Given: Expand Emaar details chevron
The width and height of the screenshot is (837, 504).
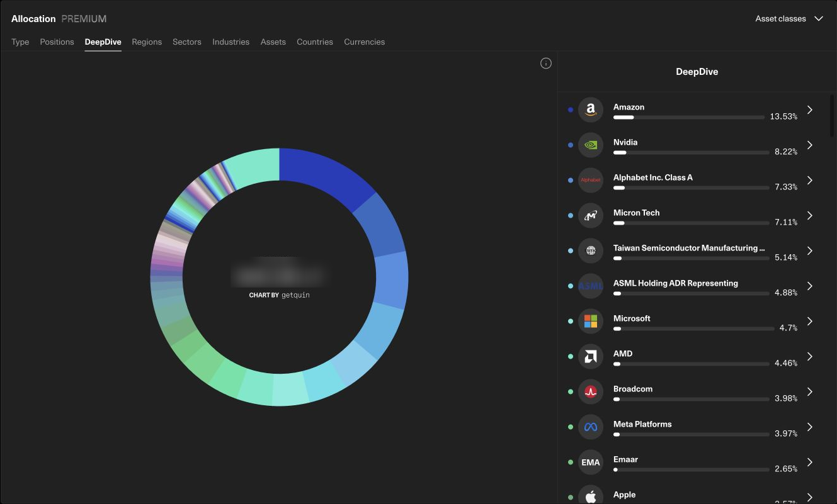Looking at the screenshot, I should click(810, 462).
